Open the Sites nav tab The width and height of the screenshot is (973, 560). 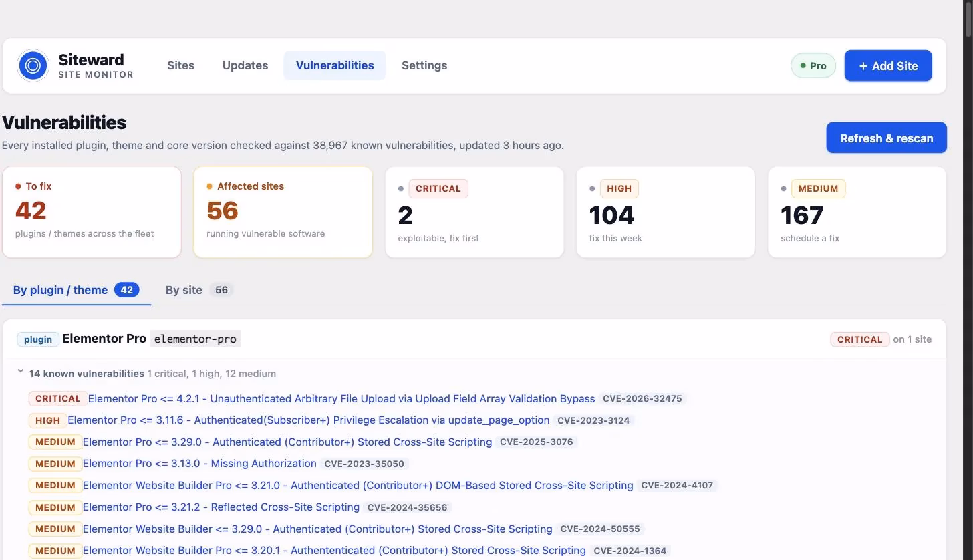pyautogui.click(x=180, y=65)
